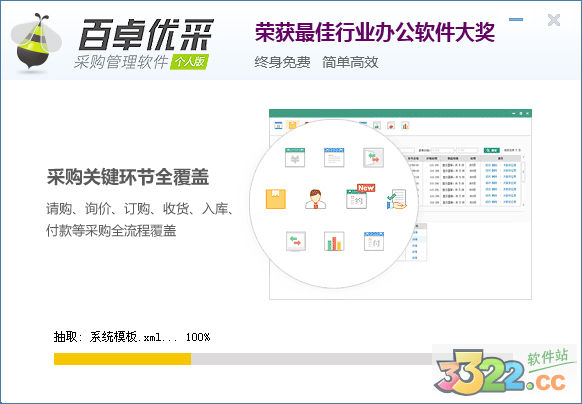Click the 百卓优采 product title

point(146,34)
